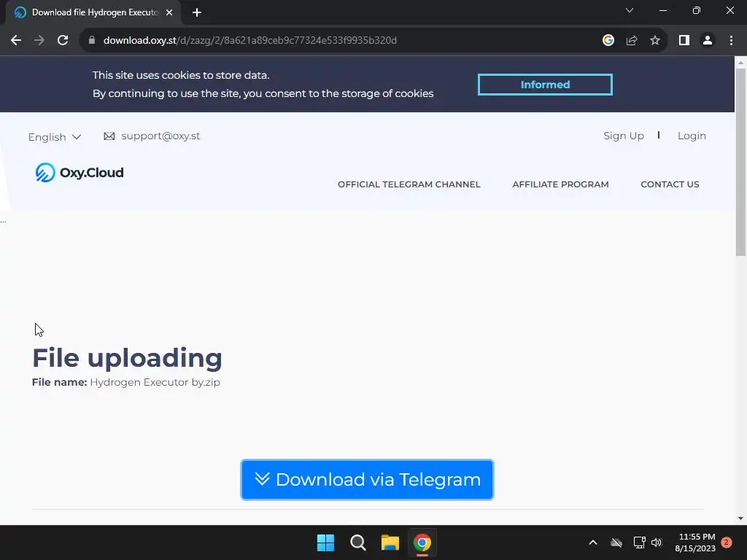Click Chrome icon in taskbar
This screenshot has height=560, width=747.
422,542
